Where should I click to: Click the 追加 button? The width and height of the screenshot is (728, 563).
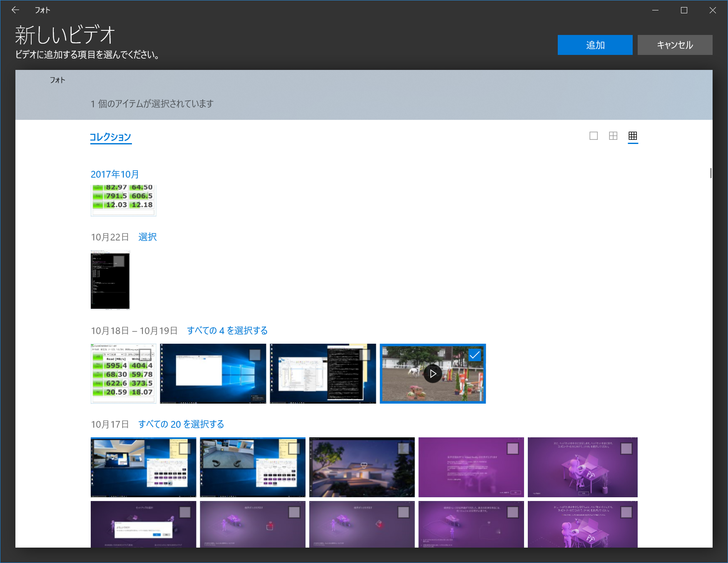coord(595,45)
